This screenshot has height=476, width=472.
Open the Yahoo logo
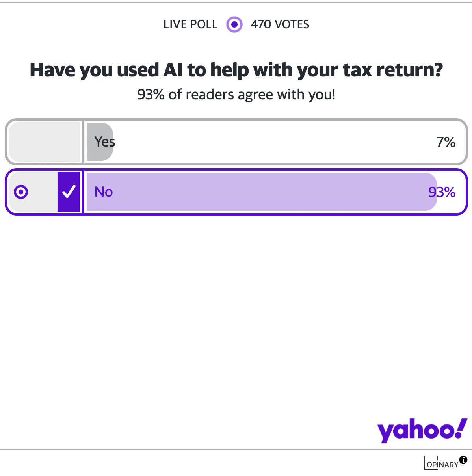click(x=422, y=430)
